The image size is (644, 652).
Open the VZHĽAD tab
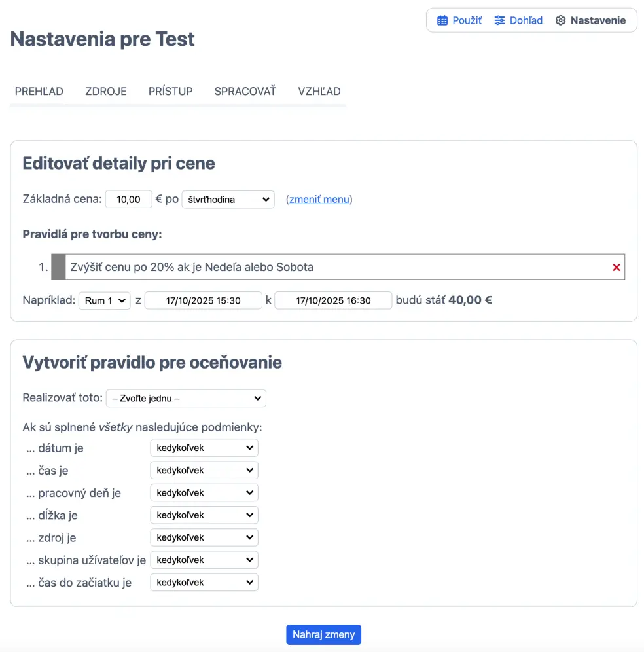[319, 92]
